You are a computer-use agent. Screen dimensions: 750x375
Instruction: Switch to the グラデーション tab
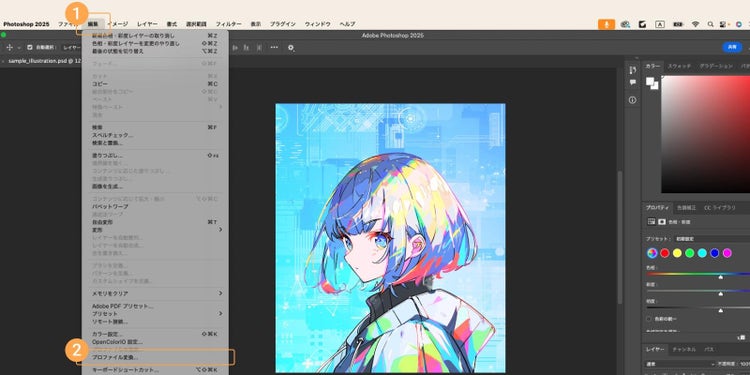point(716,66)
